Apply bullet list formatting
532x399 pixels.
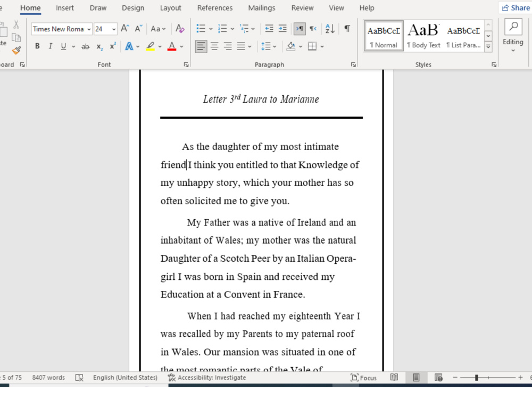pyautogui.click(x=201, y=29)
